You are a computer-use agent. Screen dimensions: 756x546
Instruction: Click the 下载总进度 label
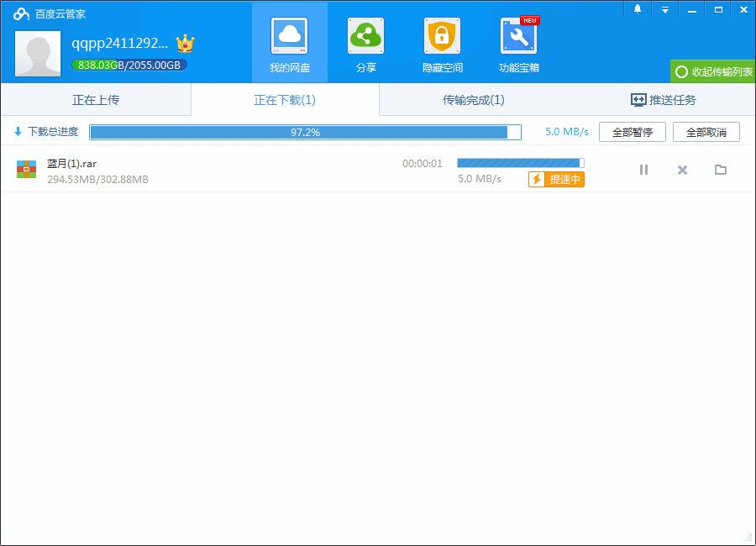[x=53, y=132]
